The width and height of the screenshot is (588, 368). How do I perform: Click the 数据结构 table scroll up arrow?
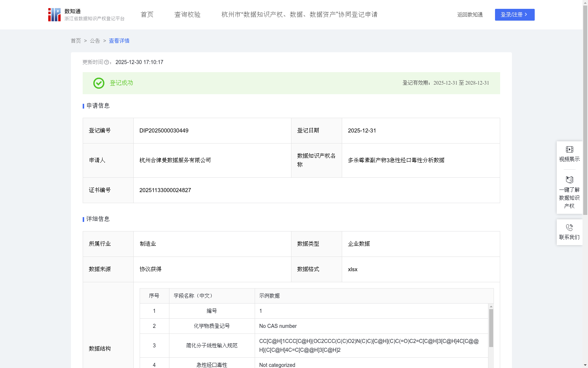point(491,307)
